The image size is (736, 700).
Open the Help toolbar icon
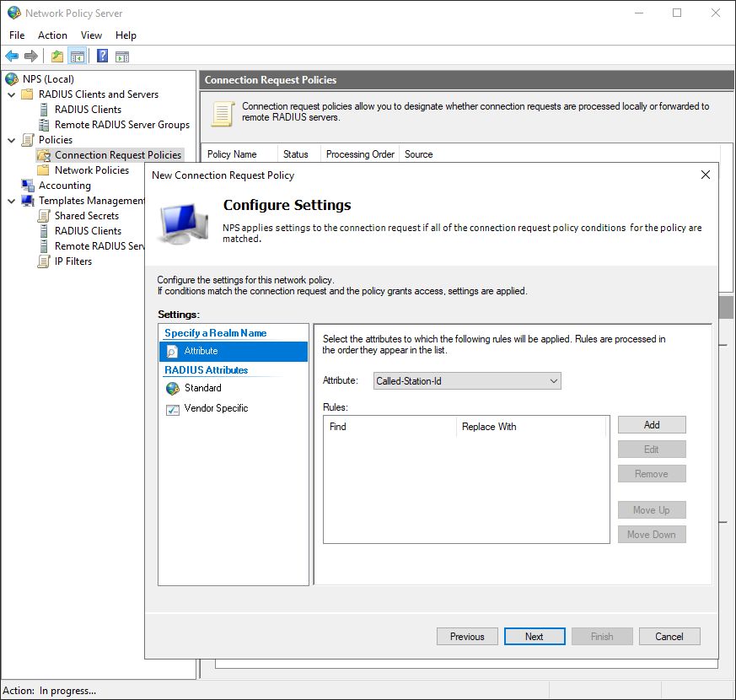click(x=102, y=57)
